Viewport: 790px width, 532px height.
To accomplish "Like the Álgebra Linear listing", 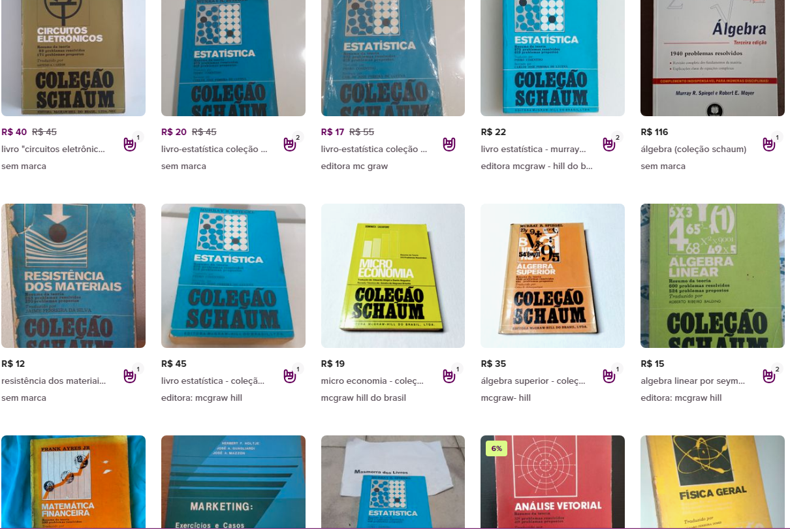I will pos(769,376).
